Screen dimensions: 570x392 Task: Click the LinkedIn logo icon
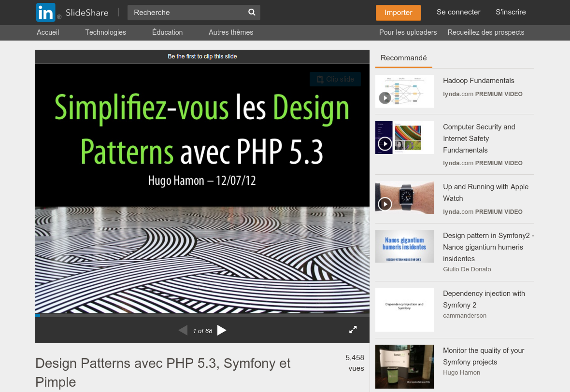pyautogui.click(x=46, y=13)
